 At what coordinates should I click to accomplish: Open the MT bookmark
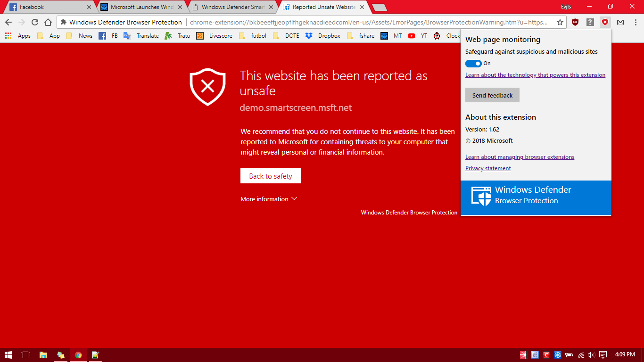391,36
